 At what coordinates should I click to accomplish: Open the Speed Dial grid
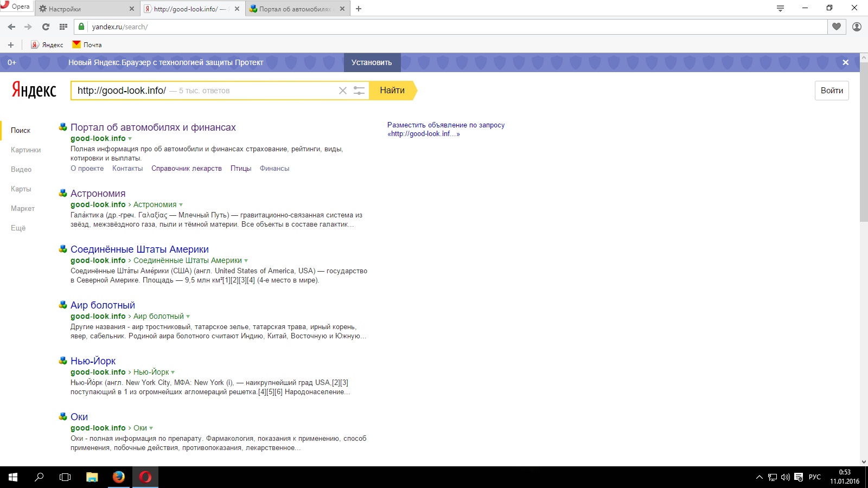[x=63, y=27]
